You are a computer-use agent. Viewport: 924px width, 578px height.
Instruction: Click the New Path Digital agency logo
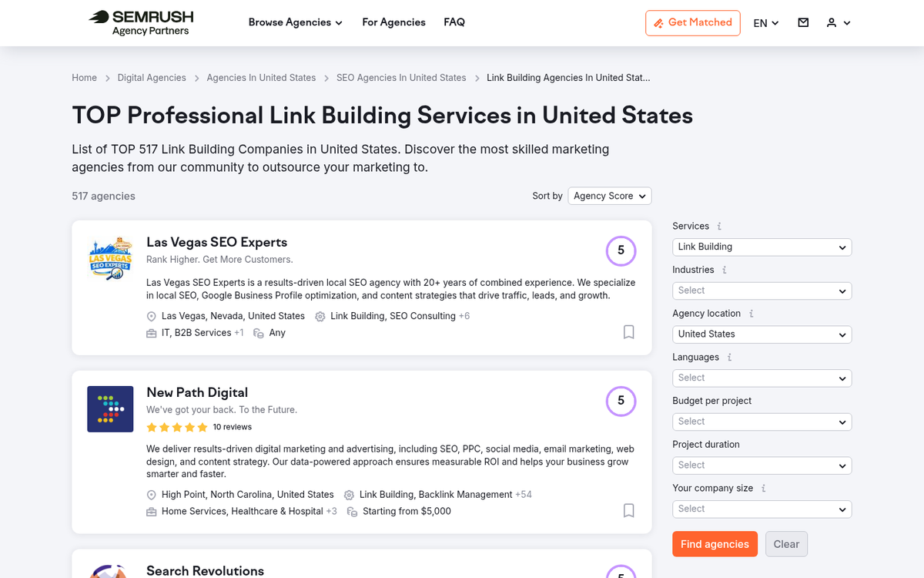pyautogui.click(x=110, y=408)
